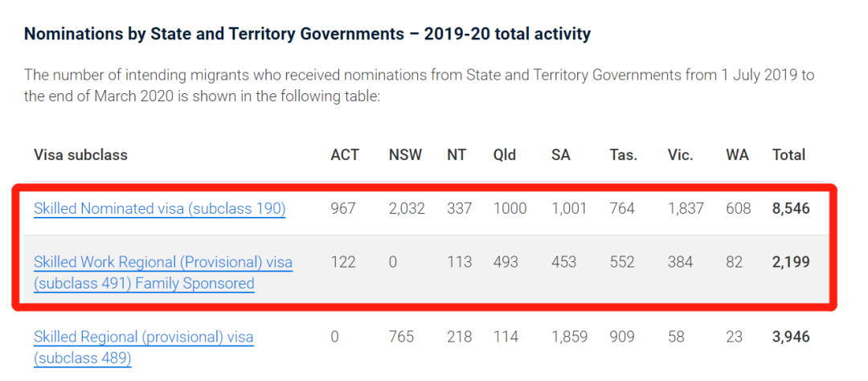This screenshot has height=381, width=868.
Task: Select the Qld column header
Action: point(505,155)
